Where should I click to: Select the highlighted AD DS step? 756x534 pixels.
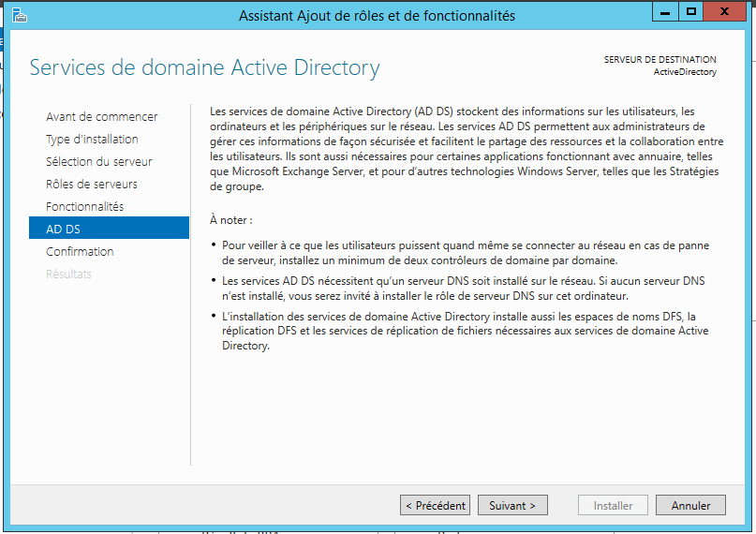pos(109,228)
